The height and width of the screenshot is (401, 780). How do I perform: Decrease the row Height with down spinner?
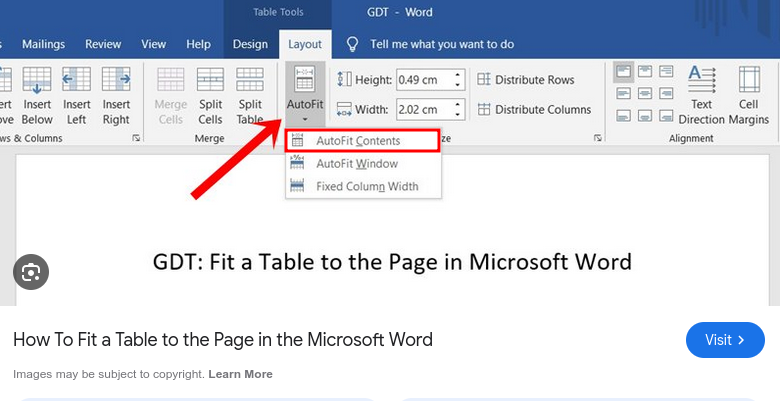coord(458,85)
